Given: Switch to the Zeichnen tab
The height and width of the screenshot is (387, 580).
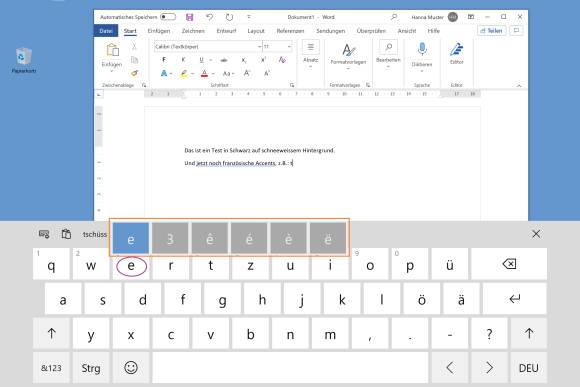Looking at the screenshot, I should coord(193,31).
